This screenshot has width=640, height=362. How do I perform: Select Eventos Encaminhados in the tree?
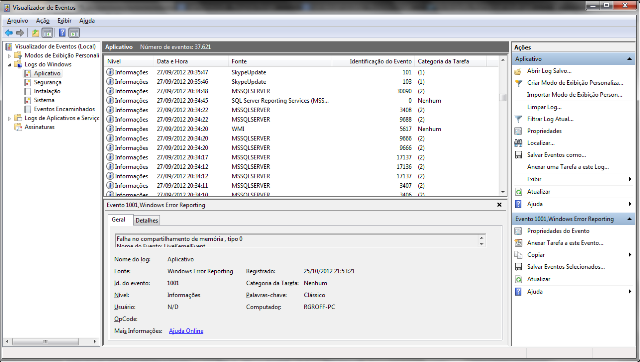pyautogui.click(x=64, y=109)
